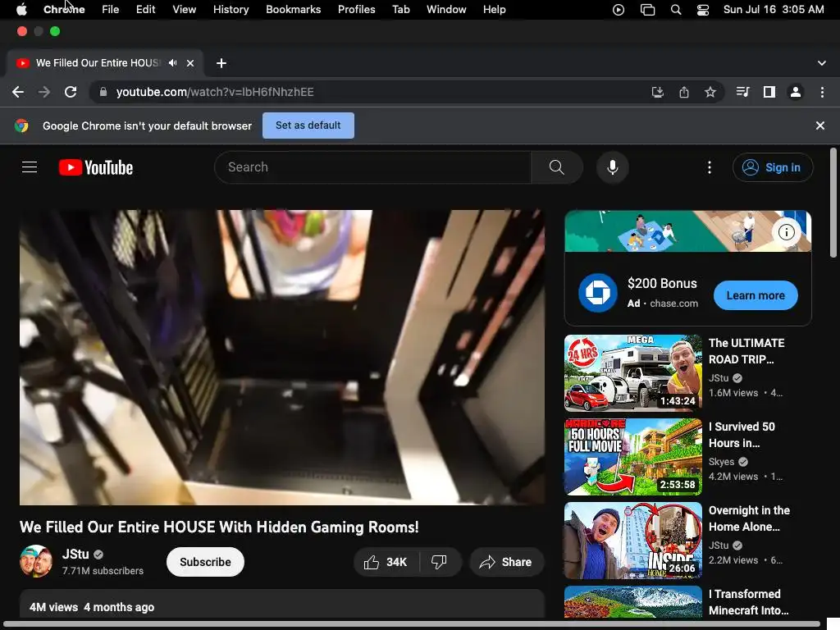840x630 pixels.
Task: Open Chrome share icon in address bar
Action: [684, 92]
